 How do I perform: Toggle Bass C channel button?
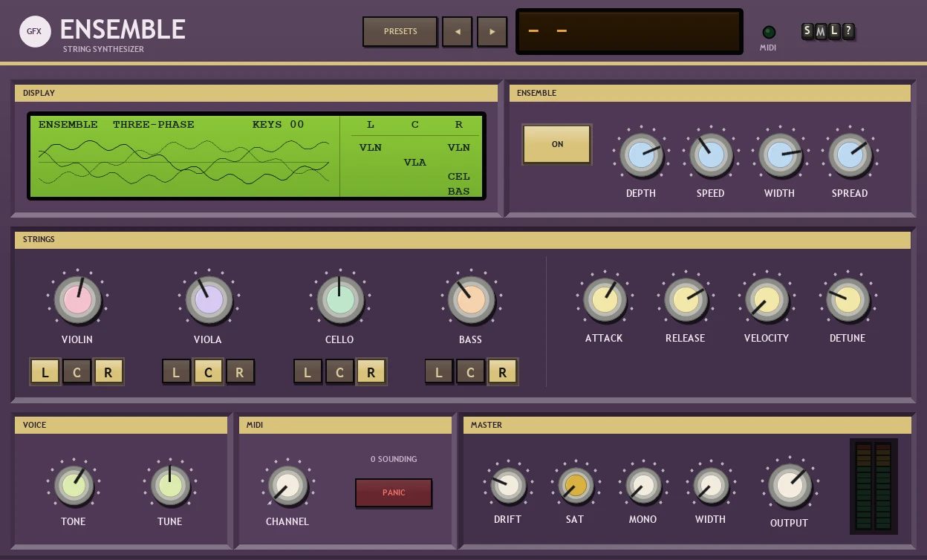(x=470, y=372)
